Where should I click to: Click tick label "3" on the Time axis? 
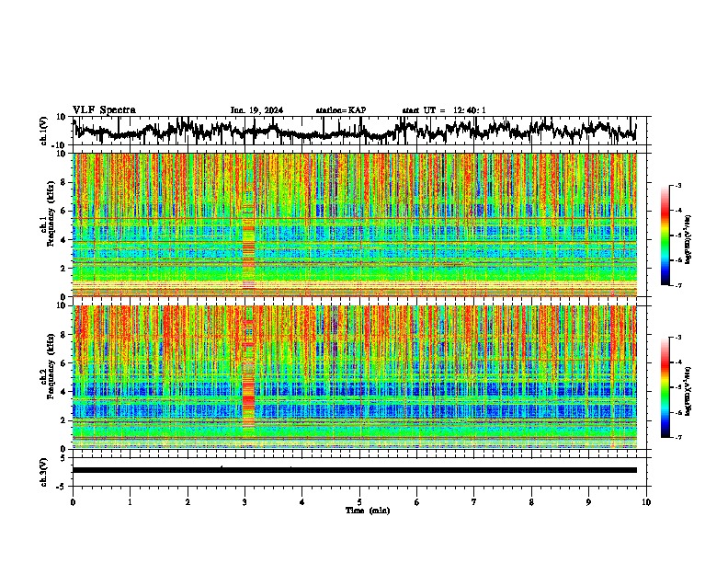(x=245, y=502)
